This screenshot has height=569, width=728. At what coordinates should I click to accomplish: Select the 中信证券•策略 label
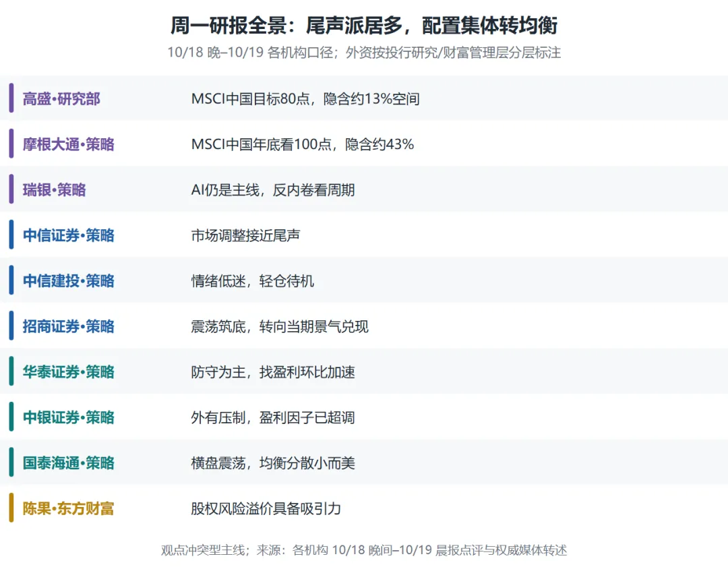pos(68,235)
